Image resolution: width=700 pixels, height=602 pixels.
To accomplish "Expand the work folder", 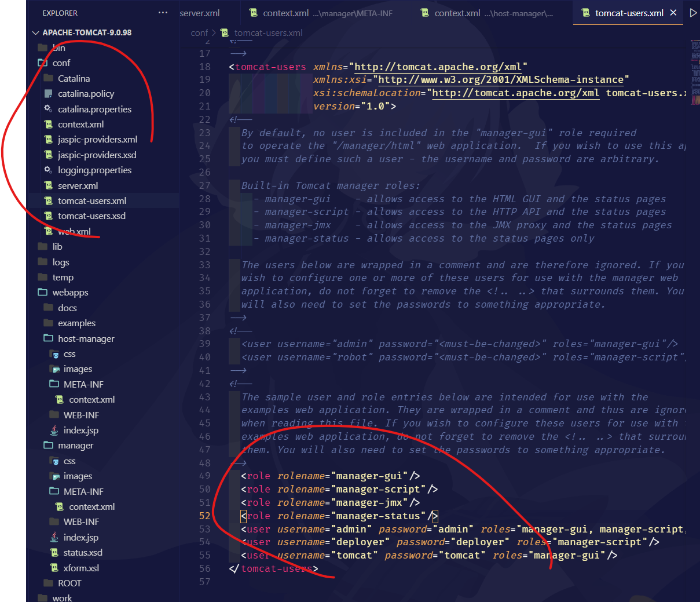I will [62, 597].
